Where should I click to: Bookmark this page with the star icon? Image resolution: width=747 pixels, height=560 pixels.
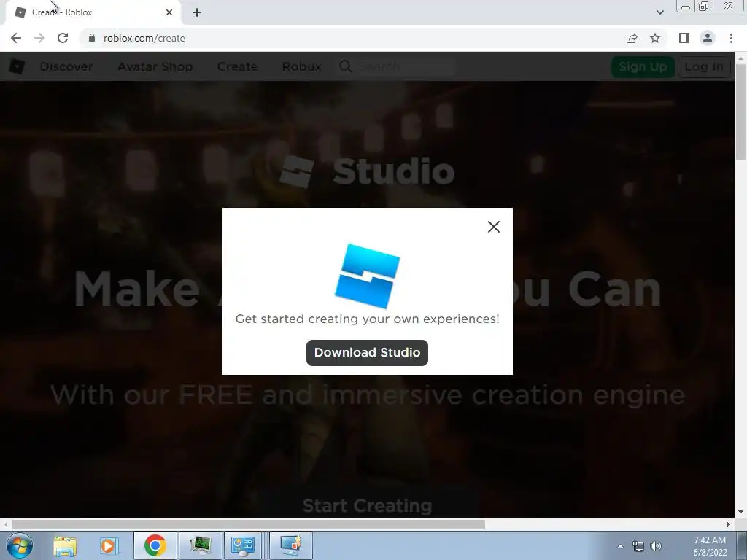(x=655, y=38)
